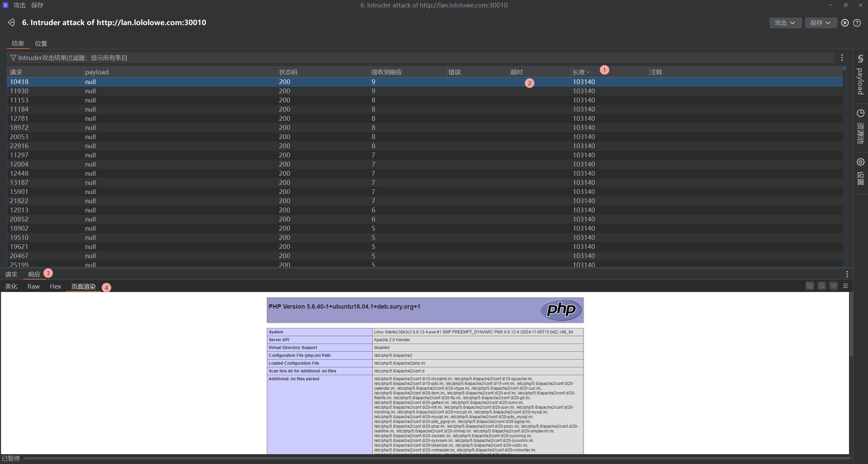Image resolution: width=868 pixels, height=464 pixels.
Task: Open results filter three-dot options menu
Action: (842, 58)
